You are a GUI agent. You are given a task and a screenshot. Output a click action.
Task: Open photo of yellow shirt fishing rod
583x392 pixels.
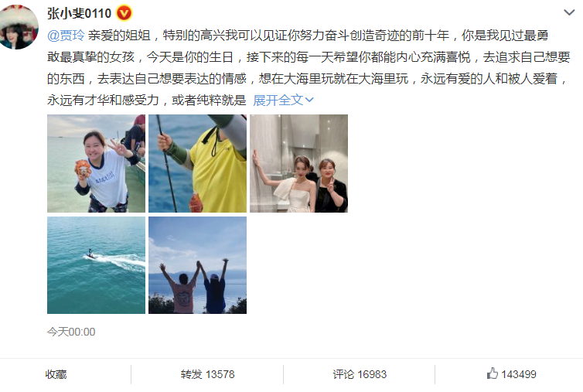(197, 164)
